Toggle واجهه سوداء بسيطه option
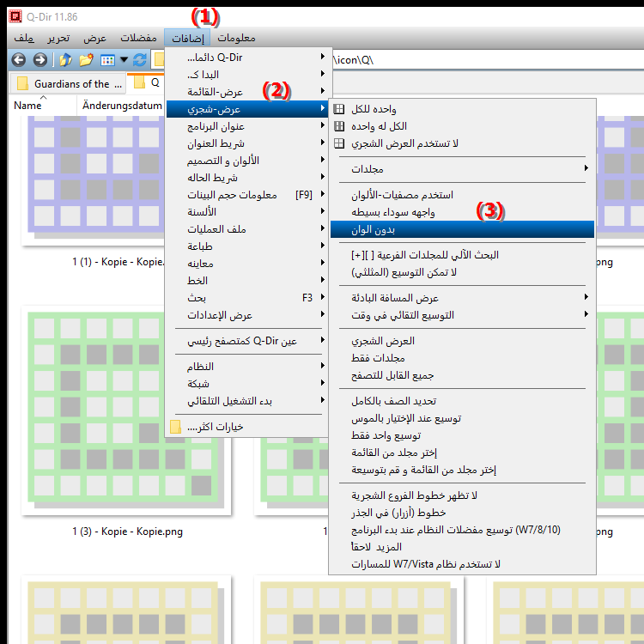 (x=463, y=212)
